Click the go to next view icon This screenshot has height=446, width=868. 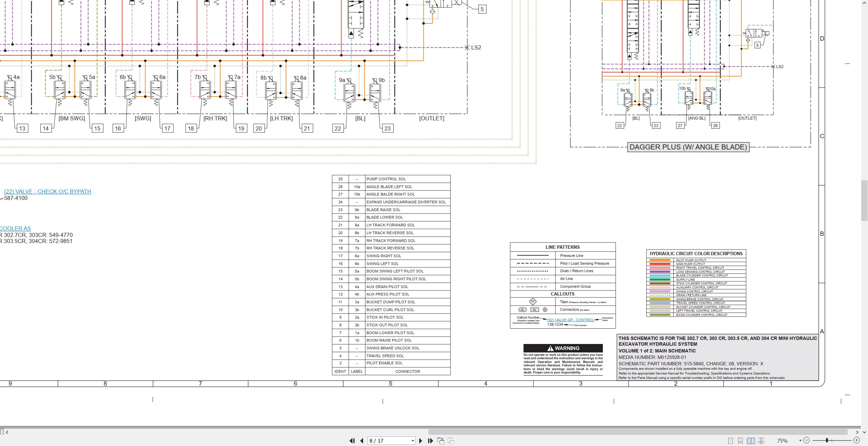coord(451,441)
